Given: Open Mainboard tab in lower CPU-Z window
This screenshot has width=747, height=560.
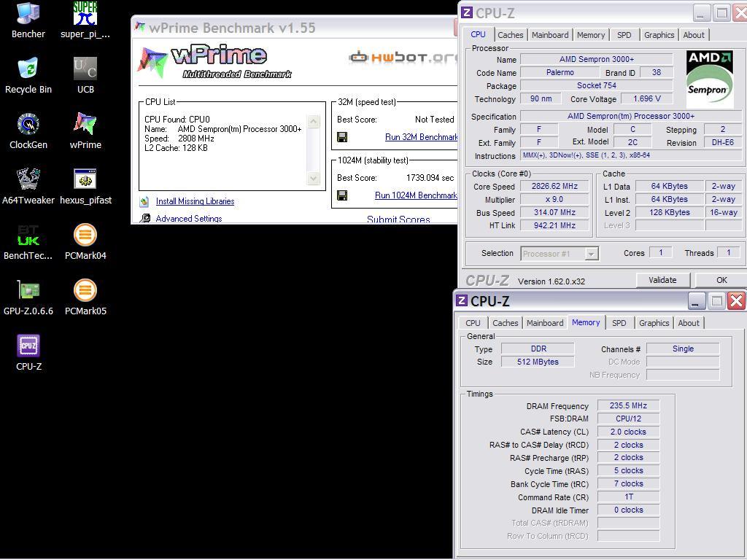Looking at the screenshot, I should tap(545, 323).
